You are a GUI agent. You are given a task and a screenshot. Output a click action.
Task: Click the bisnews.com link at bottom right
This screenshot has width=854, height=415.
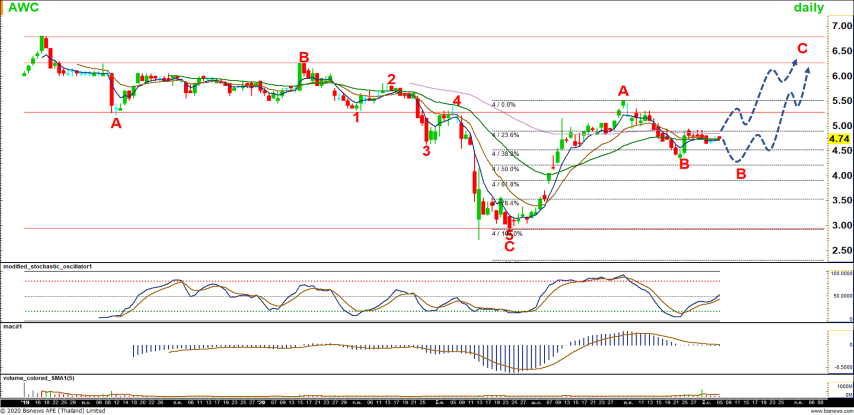(x=829, y=410)
